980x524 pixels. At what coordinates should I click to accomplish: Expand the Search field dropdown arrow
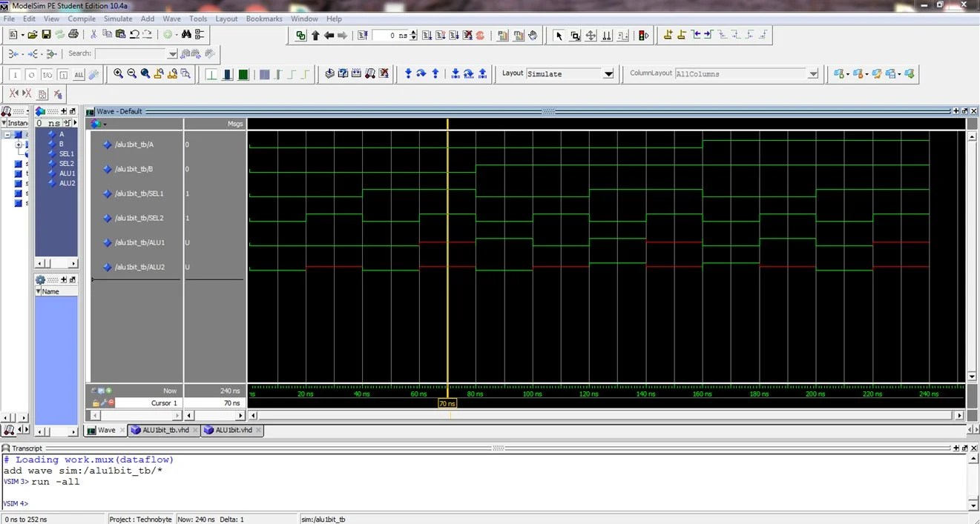pos(173,54)
